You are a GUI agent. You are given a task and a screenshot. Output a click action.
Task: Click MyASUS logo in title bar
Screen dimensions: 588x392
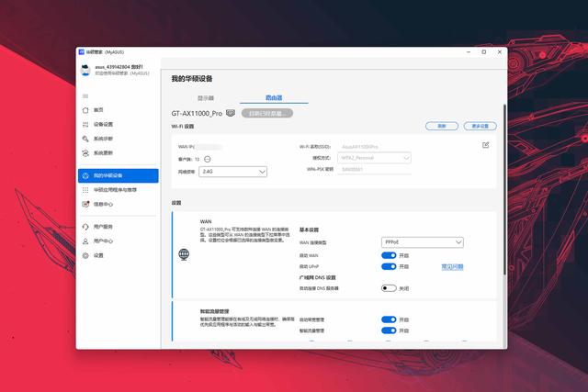[82, 52]
